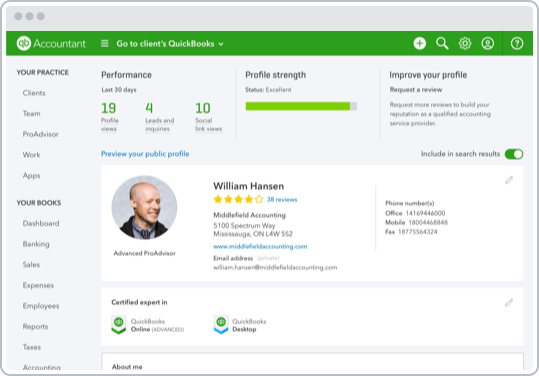
Task: Open the settings gear icon
Action: pos(465,43)
